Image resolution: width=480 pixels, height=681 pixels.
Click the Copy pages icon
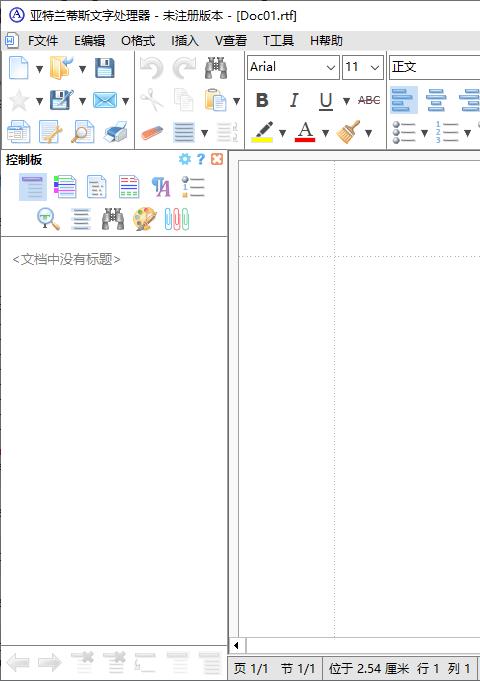point(184,100)
